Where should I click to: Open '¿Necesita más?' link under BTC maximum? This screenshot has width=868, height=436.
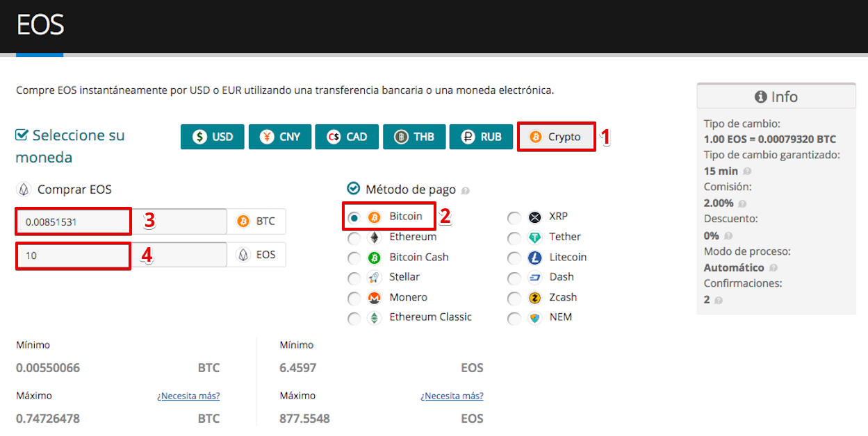tap(188, 396)
